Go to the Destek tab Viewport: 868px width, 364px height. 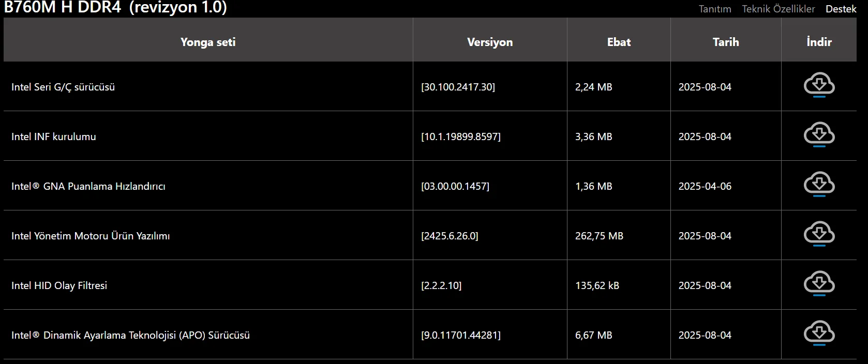point(841,9)
